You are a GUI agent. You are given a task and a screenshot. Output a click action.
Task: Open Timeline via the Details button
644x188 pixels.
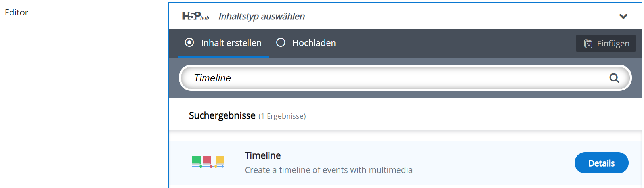[601, 163]
